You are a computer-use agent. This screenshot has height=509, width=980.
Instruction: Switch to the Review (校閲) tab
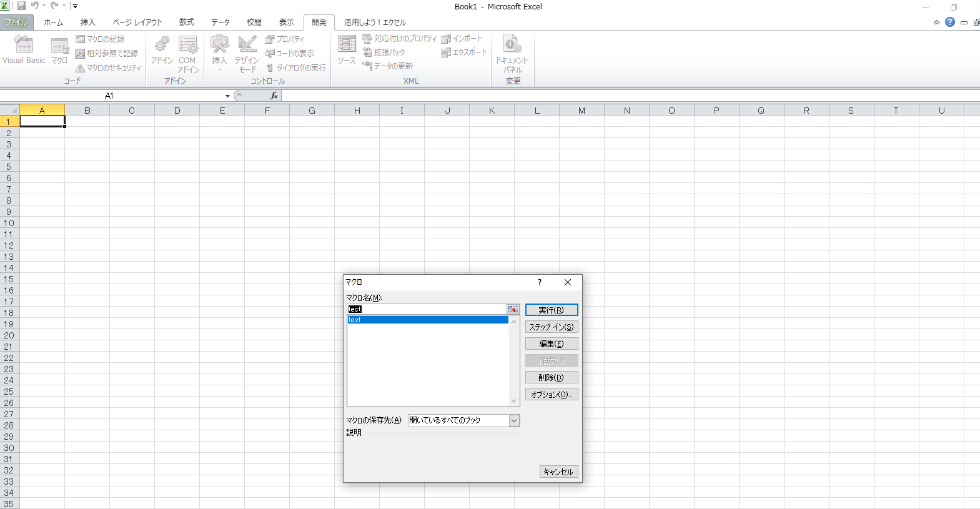(x=254, y=22)
